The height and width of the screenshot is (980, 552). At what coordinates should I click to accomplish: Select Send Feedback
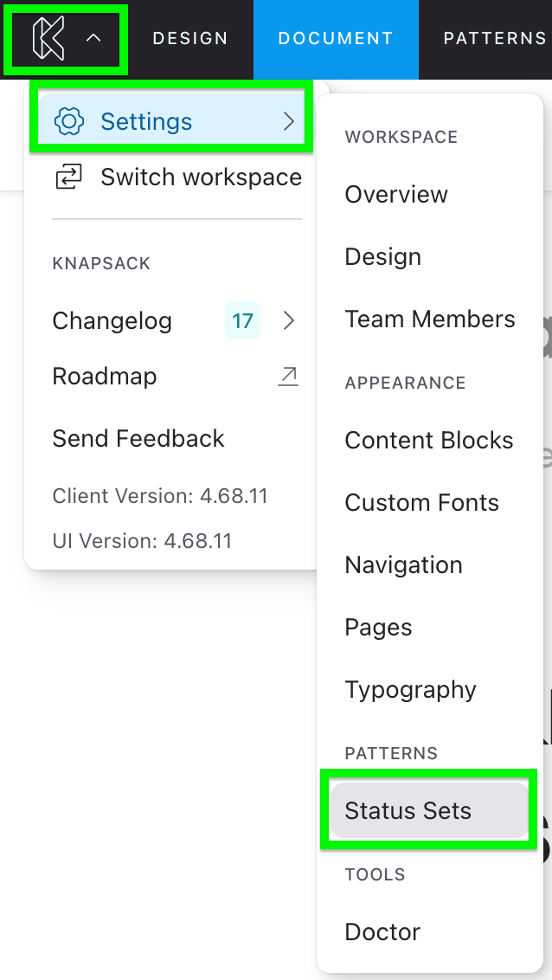point(138,438)
